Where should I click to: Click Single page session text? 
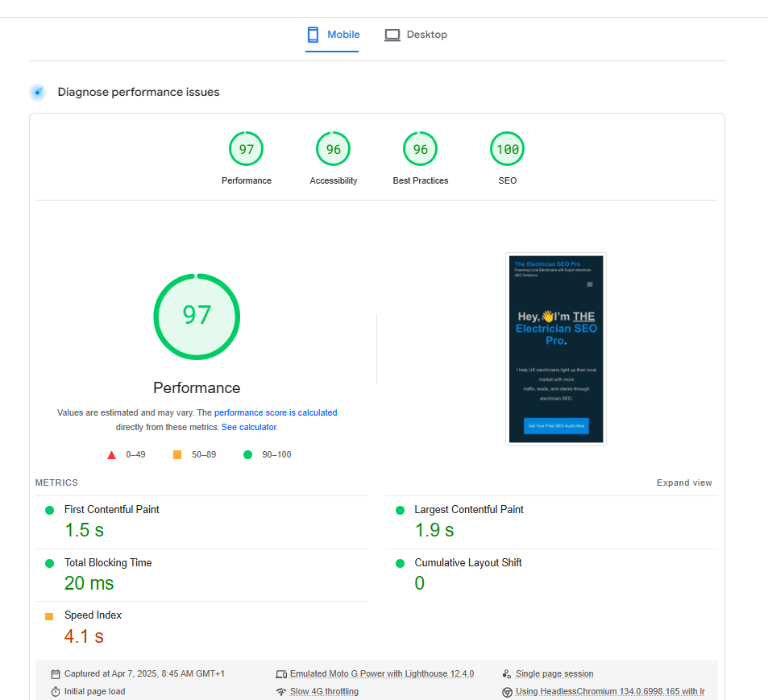pos(554,674)
